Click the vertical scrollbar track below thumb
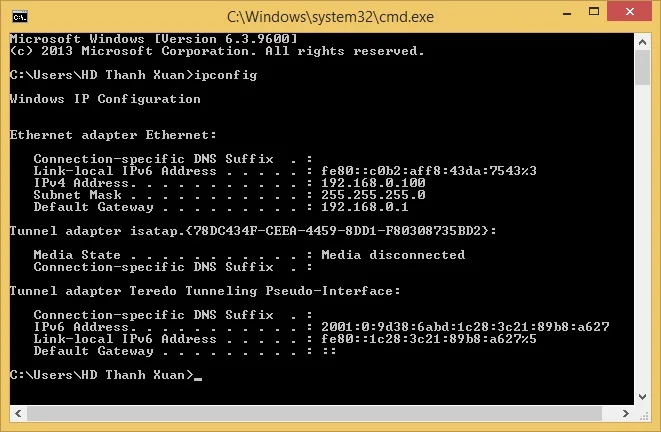 pos(642,236)
